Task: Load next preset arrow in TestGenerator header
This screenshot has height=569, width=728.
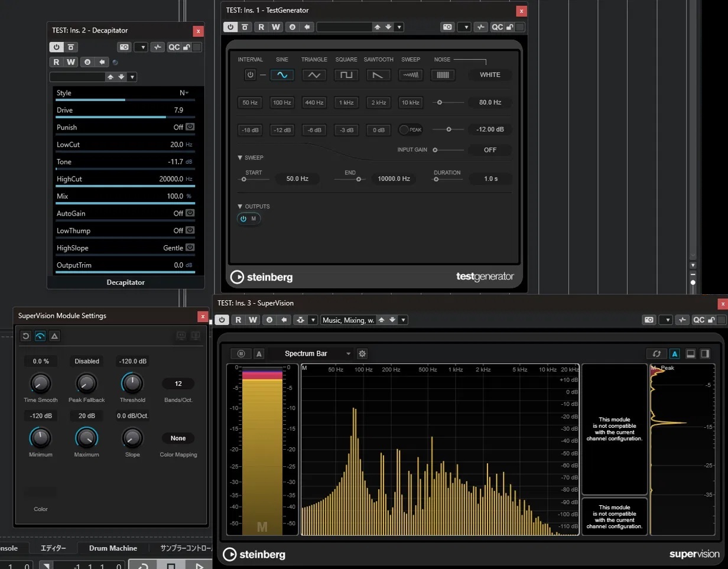Action: (388, 27)
